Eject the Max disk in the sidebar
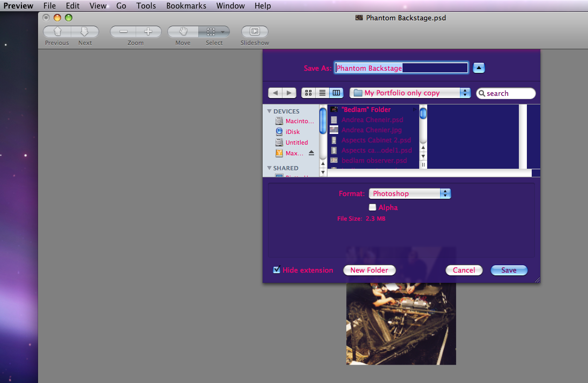The width and height of the screenshot is (588, 383). click(x=311, y=153)
